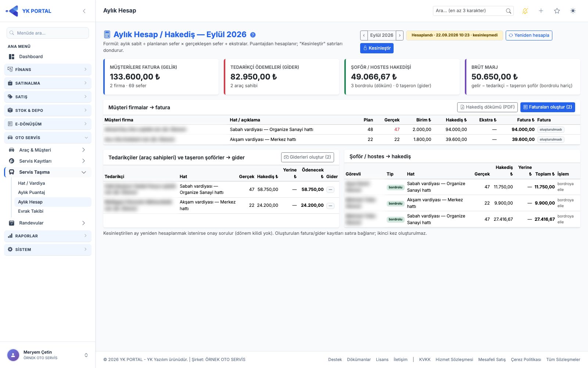The image size is (588, 368).
Task: Open the help question mark icon
Action: pyautogui.click(x=253, y=35)
